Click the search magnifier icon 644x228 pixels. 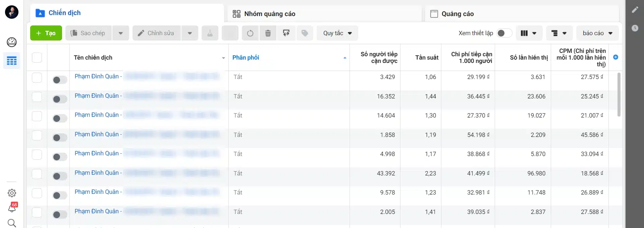point(12,223)
